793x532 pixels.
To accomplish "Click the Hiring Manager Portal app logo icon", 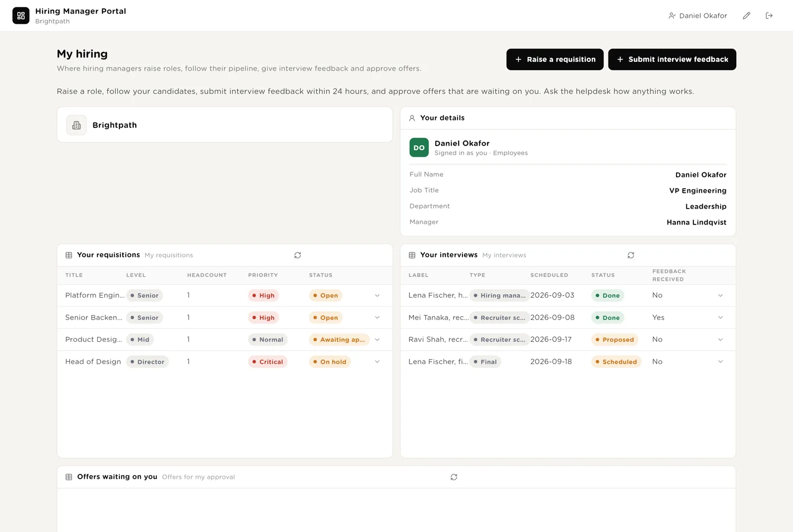I will [x=21, y=16].
